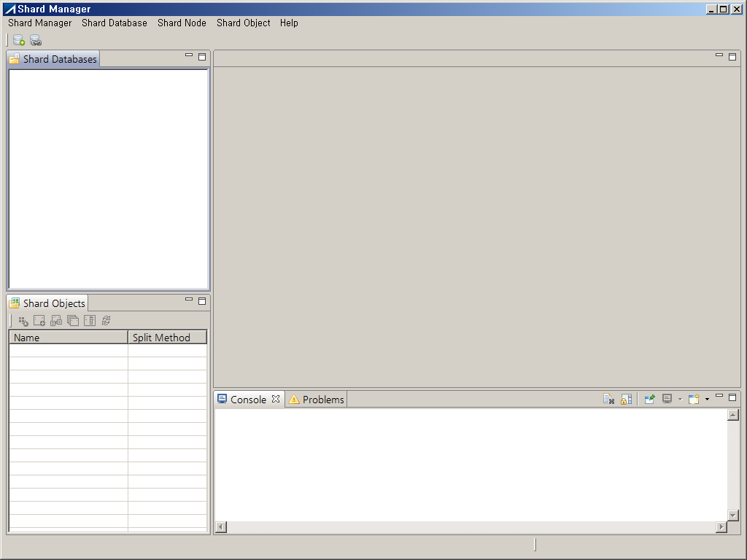Clear the console output
Screen dimensions: 747x560
point(608,400)
